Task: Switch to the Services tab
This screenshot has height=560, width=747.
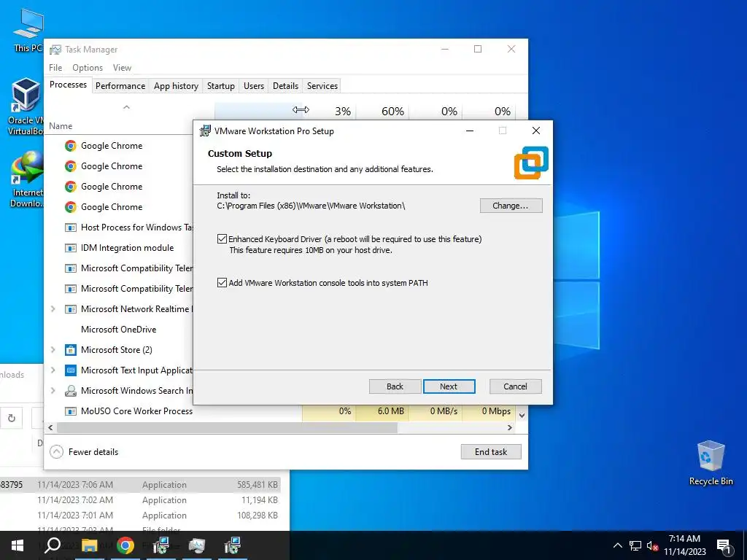Action: click(x=322, y=86)
